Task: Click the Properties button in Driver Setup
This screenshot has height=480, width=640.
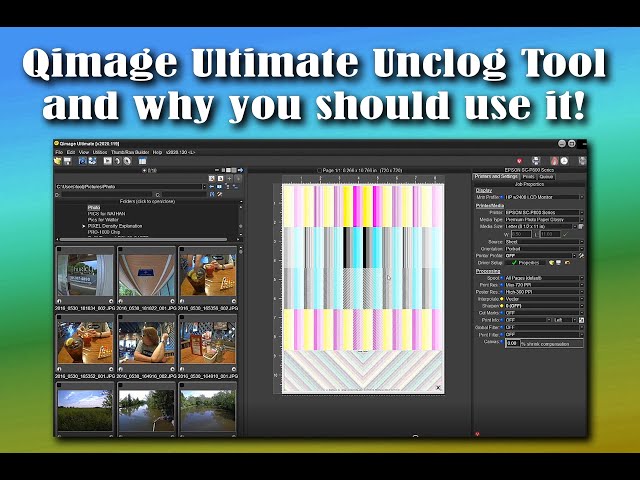Action: coord(525,263)
